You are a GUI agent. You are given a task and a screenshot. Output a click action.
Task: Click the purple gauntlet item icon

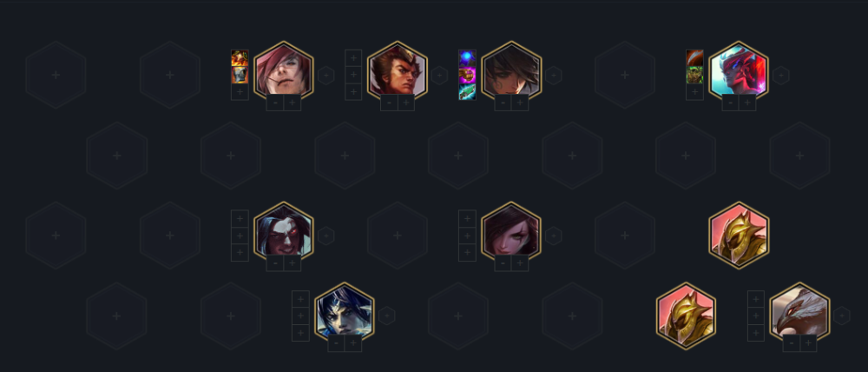click(467, 76)
